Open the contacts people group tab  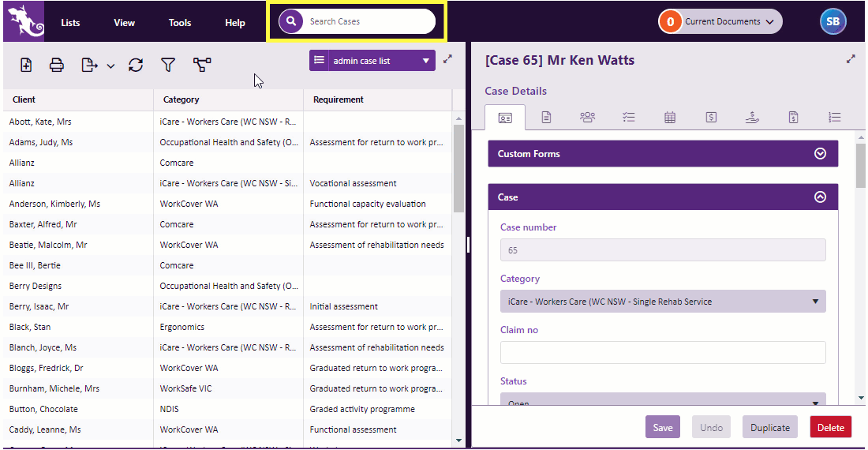pyautogui.click(x=587, y=117)
